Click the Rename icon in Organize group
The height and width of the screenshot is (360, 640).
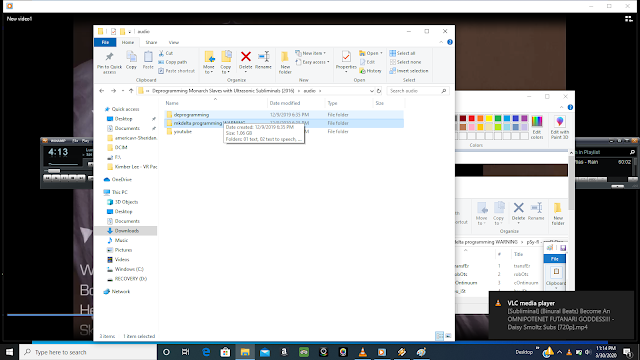(x=263, y=61)
